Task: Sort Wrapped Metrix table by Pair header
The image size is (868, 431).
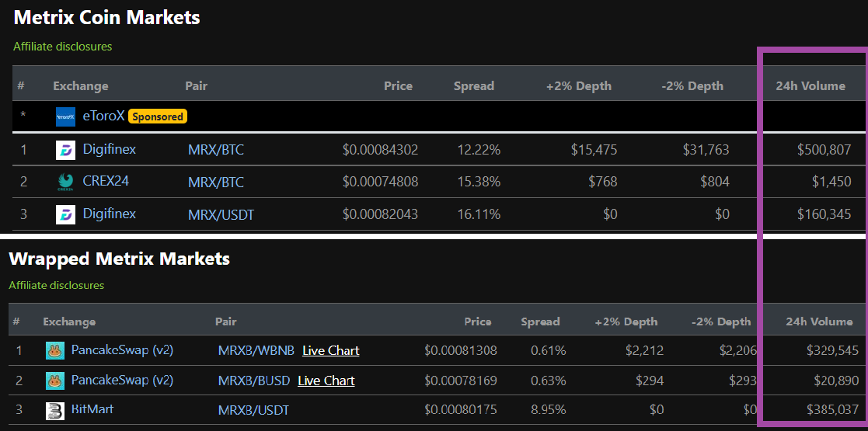Action: point(226,322)
